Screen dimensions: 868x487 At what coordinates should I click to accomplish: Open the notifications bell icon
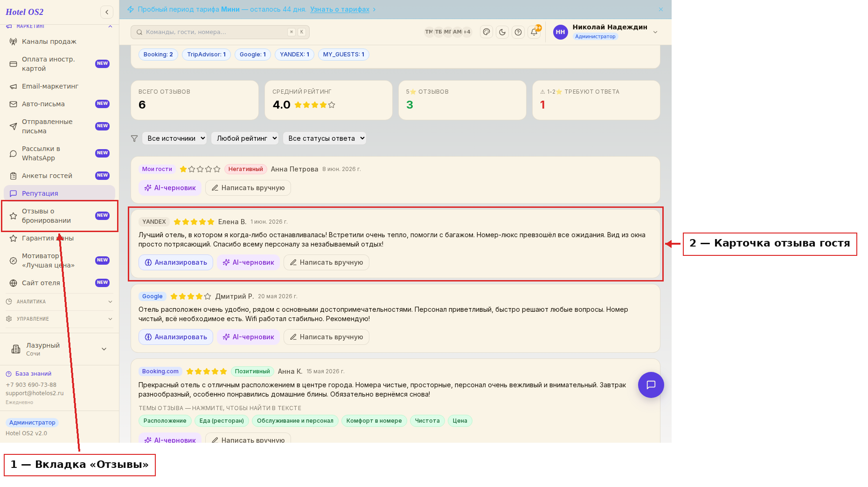(534, 32)
